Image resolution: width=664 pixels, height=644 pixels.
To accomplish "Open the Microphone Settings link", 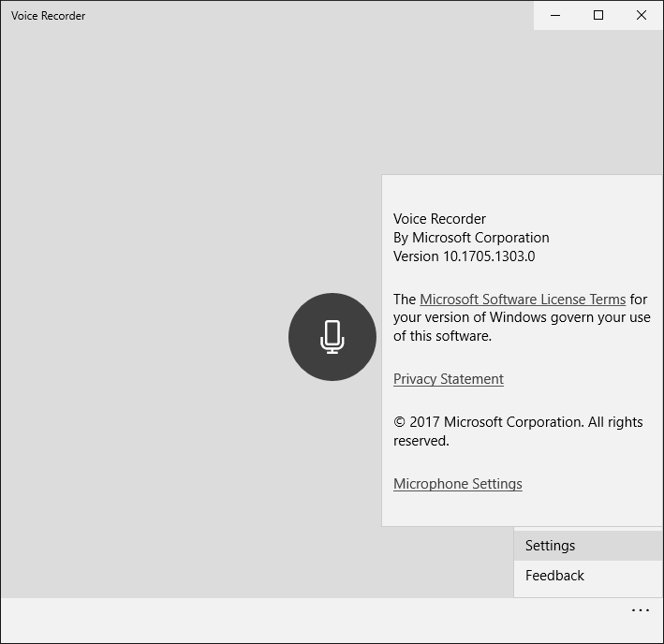I will 457,484.
